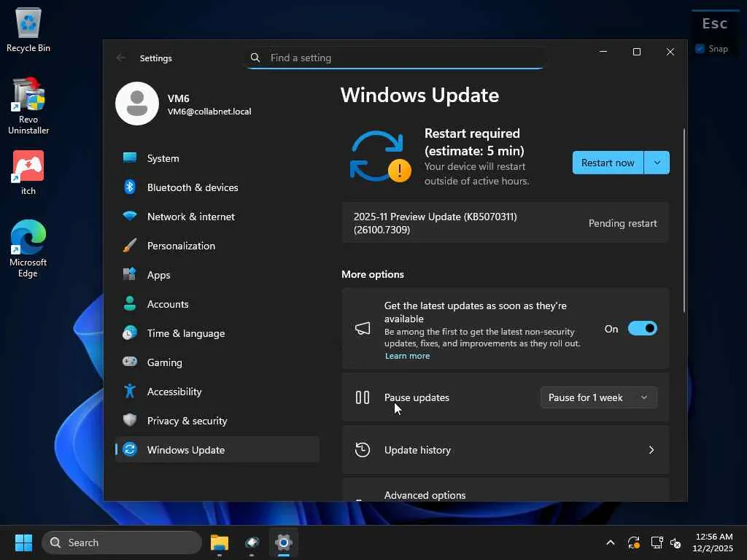Open the Windows Start button
Viewport: 747px width, 560px height.
coord(23,542)
